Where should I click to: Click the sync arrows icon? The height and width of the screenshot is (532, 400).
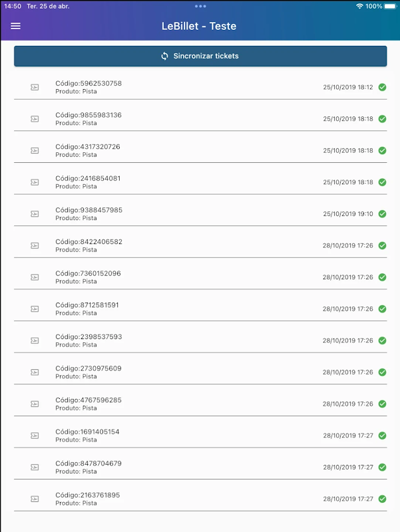click(x=165, y=56)
